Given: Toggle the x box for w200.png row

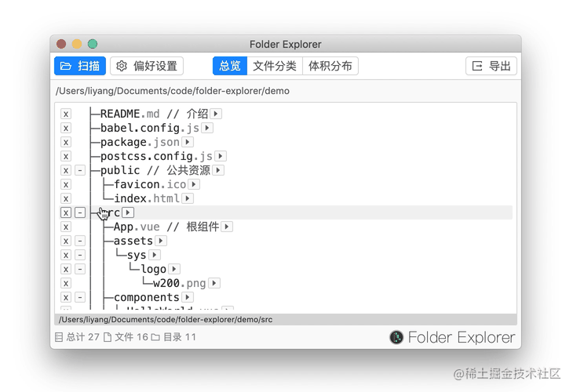Looking at the screenshot, I should point(66,283).
